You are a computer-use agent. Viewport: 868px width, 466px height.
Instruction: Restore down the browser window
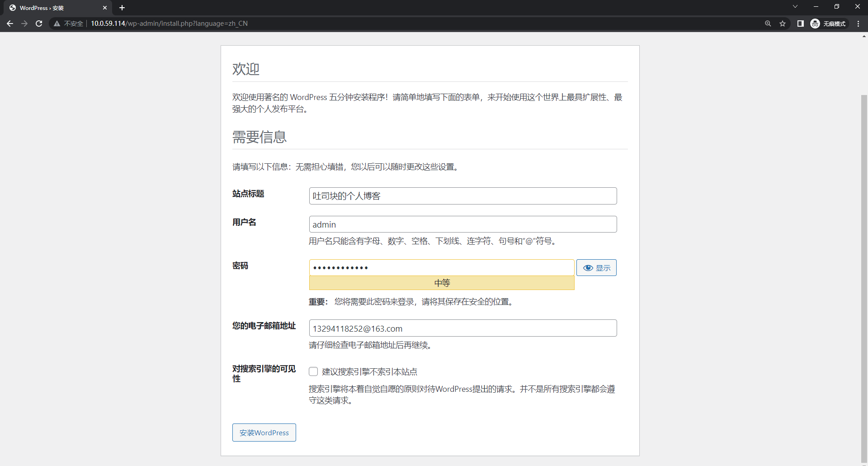[836, 6]
